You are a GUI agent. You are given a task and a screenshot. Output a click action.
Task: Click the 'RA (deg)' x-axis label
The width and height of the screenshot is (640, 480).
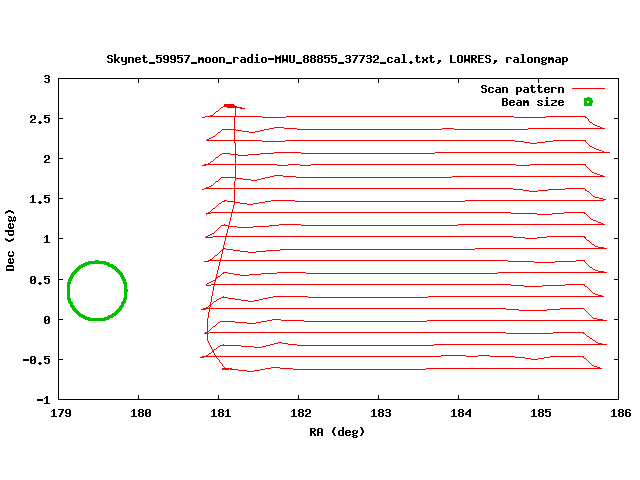pyautogui.click(x=337, y=432)
